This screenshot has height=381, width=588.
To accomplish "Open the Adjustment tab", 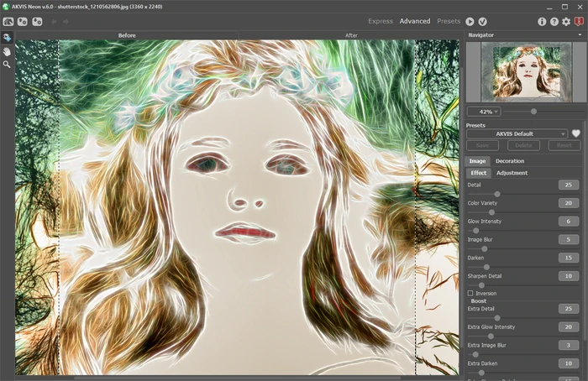I will tap(512, 173).
